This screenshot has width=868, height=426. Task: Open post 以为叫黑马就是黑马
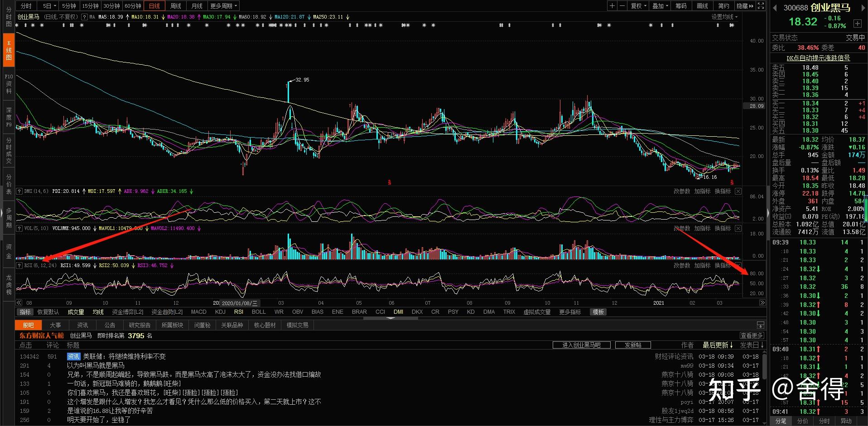click(96, 365)
